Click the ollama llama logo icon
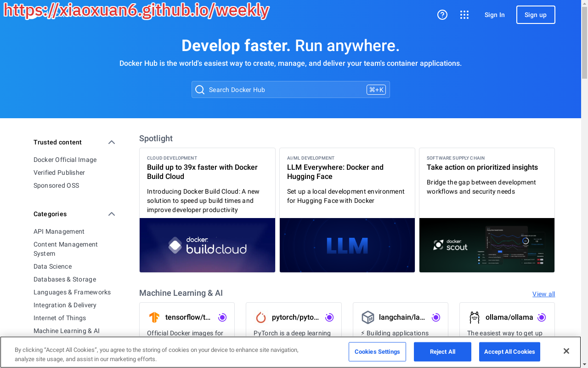 (x=475, y=317)
